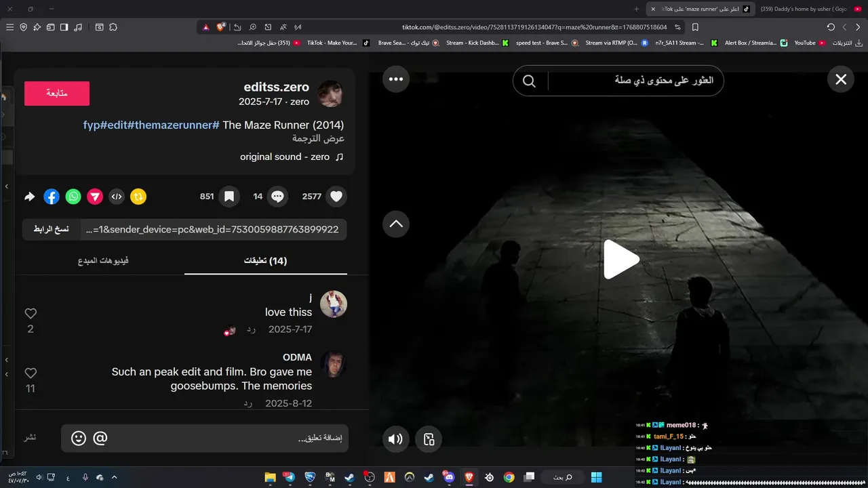Open Brave Shields lion icon
The width and height of the screenshot is (868, 488).
(221, 27)
